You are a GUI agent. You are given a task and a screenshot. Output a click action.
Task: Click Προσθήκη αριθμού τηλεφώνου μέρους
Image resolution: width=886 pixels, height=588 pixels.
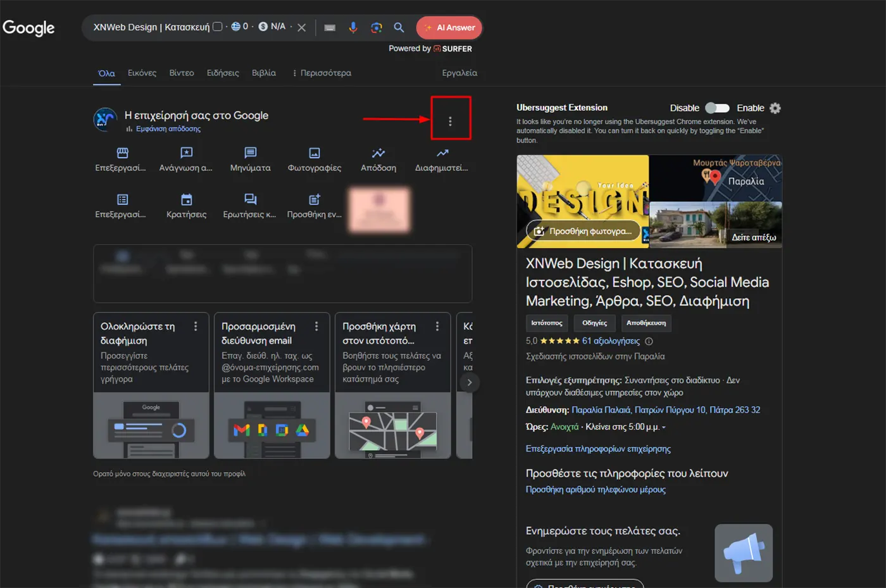pos(596,489)
